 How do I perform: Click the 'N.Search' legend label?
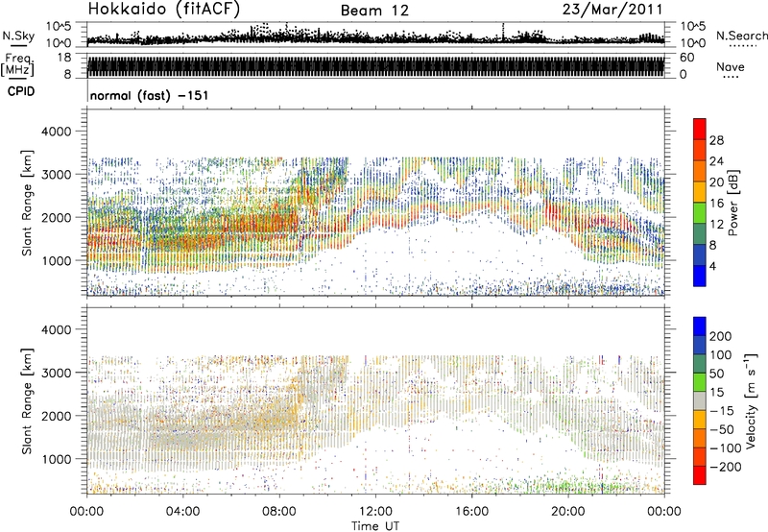[x=741, y=36]
